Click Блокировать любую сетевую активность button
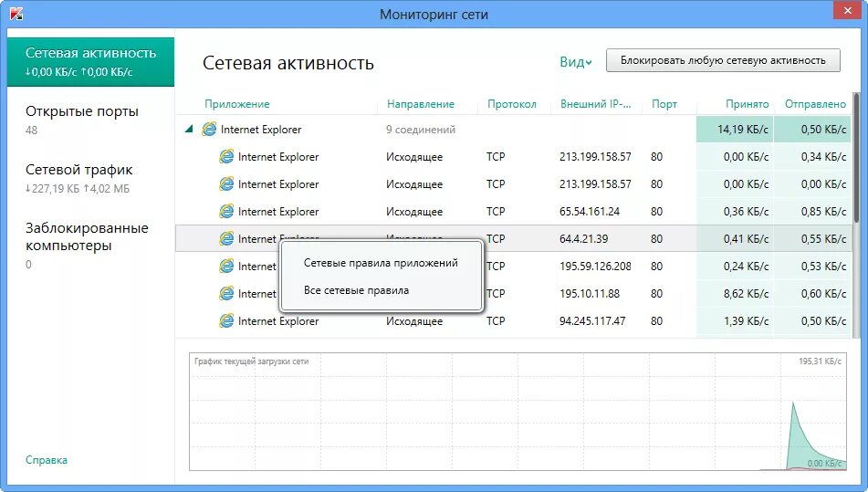Viewport: 868px width, 492px height. 723,60
